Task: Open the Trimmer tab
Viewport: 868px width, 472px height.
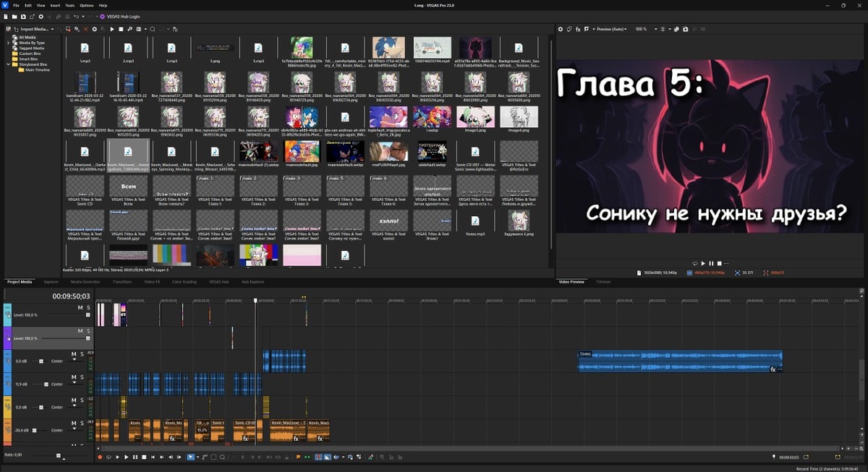Action: point(603,282)
